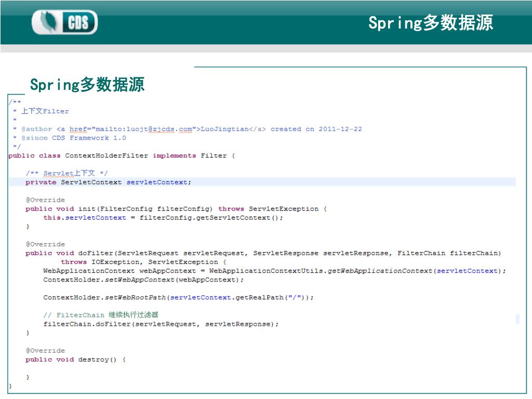Click the green section heading 'Spring多数据源'
532x399 pixels.
[87, 85]
